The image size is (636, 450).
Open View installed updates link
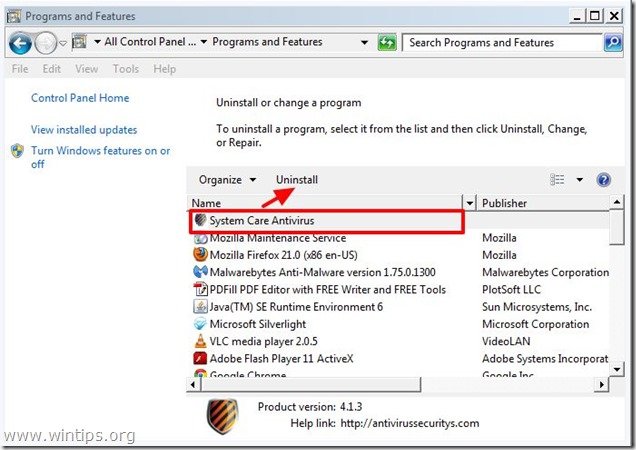pos(84,130)
